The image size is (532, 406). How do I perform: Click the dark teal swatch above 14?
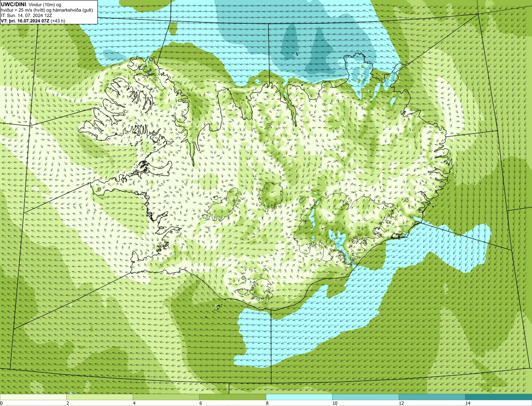[x=499, y=397]
